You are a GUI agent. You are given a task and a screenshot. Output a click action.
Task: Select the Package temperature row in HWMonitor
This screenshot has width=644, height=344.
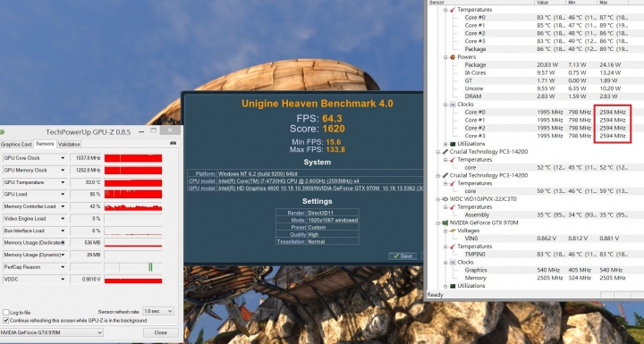pos(547,49)
